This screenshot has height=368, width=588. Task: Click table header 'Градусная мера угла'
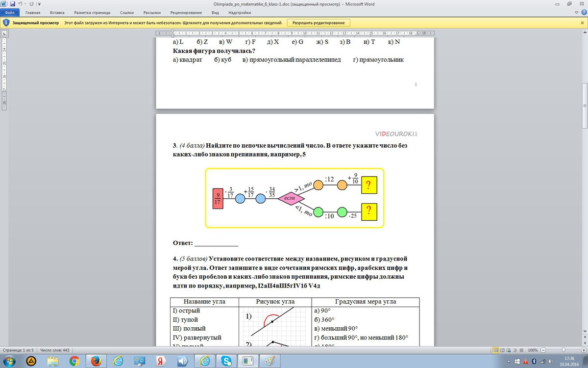coord(366,302)
